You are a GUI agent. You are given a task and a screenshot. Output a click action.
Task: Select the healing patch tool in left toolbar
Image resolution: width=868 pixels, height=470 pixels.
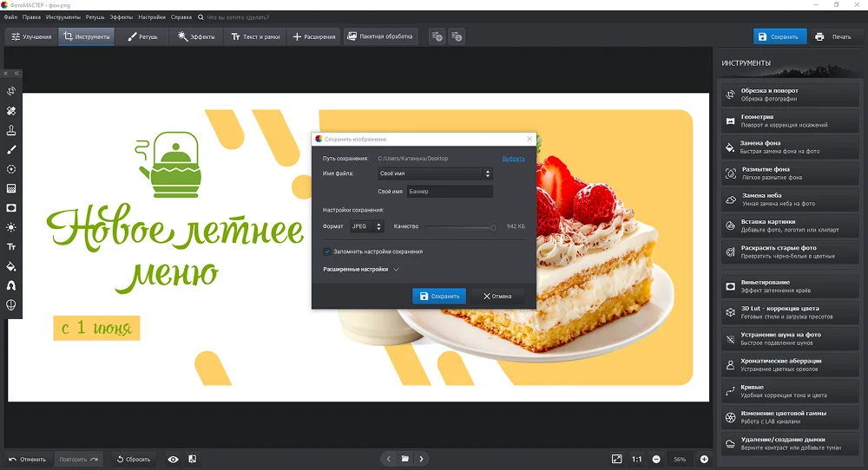(x=11, y=111)
